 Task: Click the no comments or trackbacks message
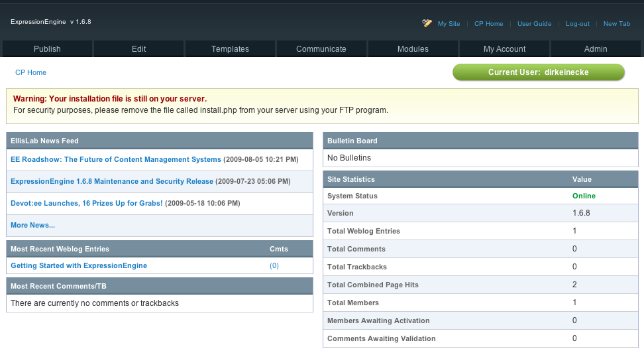(x=95, y=303)
